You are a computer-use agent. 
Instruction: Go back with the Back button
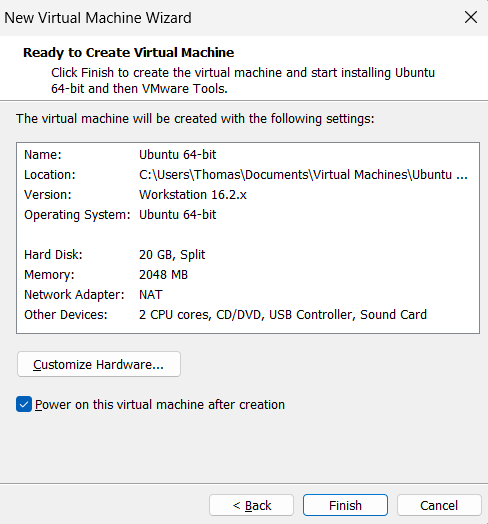click(x=251, y=505)
